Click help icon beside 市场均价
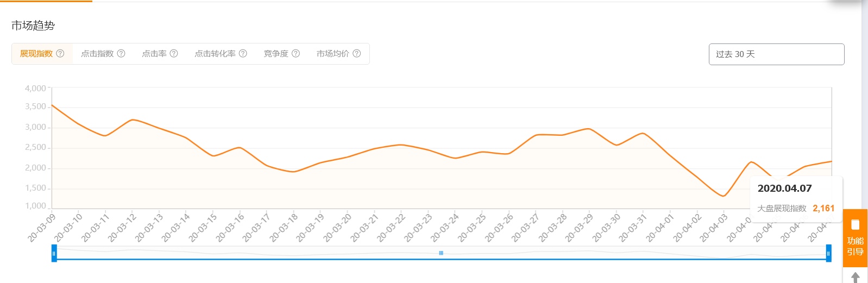The image size is (868, 283). [x=357, y=54]
